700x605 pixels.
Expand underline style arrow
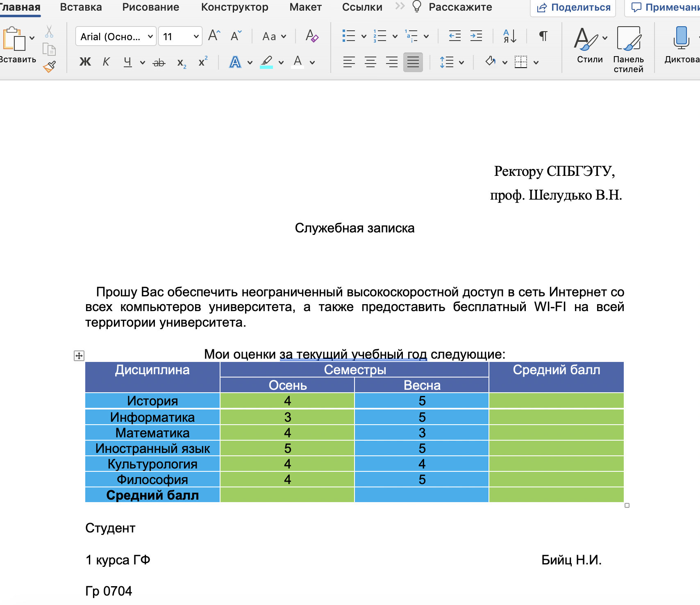pos(143,63)
